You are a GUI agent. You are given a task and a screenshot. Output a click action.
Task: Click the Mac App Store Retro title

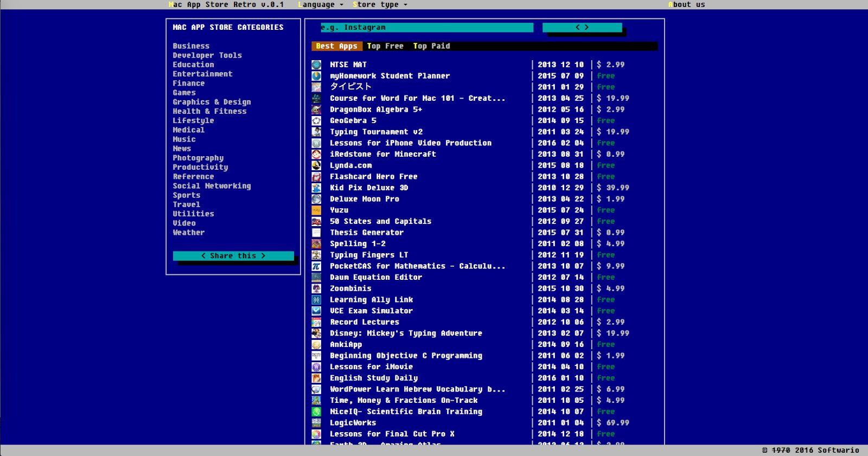tap(226, 4)
